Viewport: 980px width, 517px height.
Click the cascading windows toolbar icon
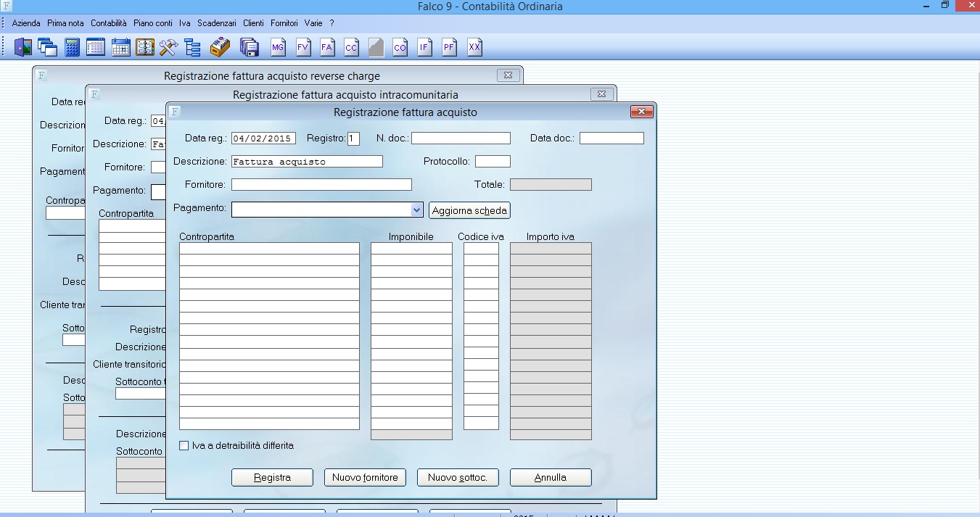pos(47,47)
